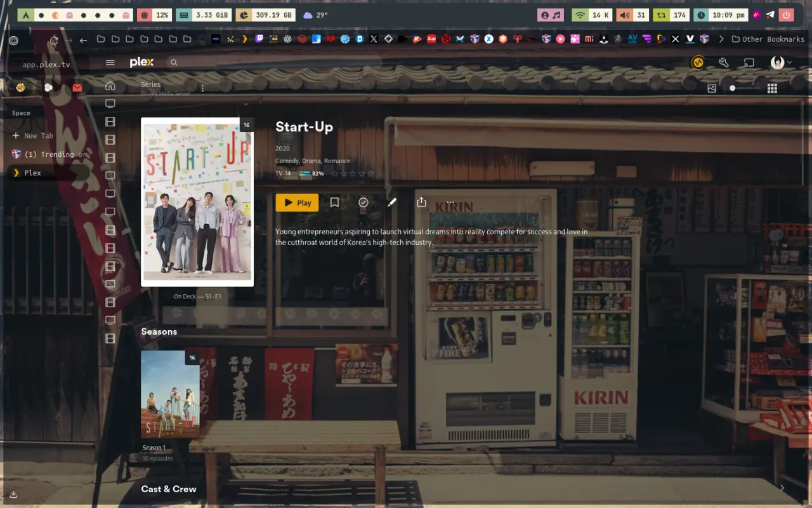
Task: Show more bookmarks with the chevron
Action: click(721, 39)
